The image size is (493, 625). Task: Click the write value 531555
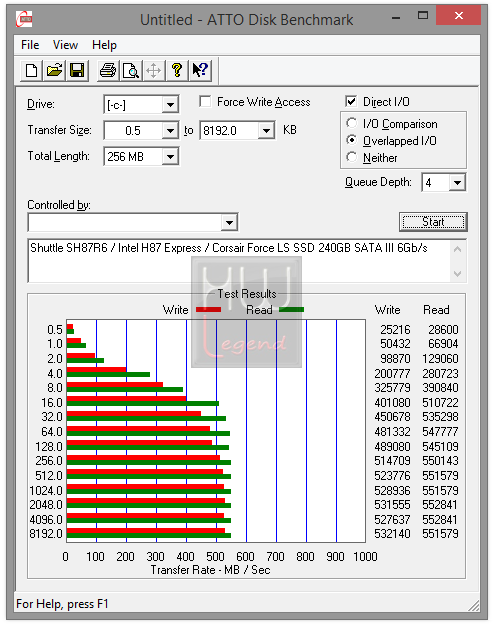(x=392, y=505)
